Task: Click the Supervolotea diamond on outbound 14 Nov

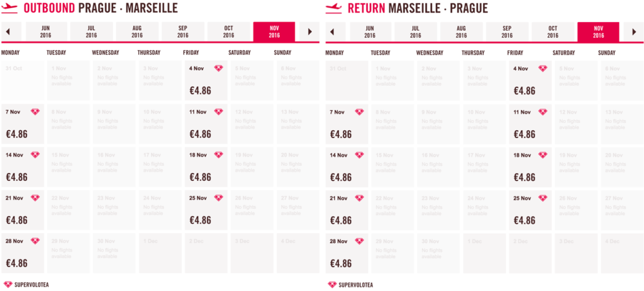Action: pos(35,155)
